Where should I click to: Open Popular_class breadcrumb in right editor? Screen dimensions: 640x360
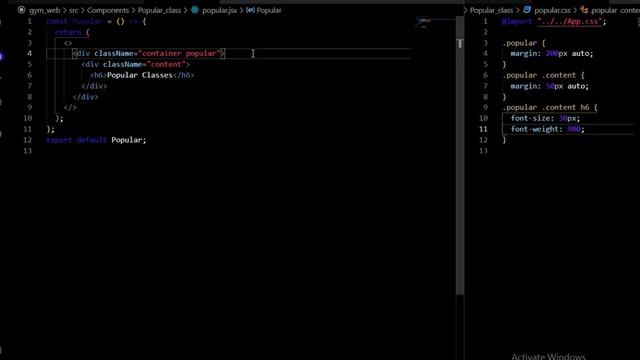click(x=491, y=10)
